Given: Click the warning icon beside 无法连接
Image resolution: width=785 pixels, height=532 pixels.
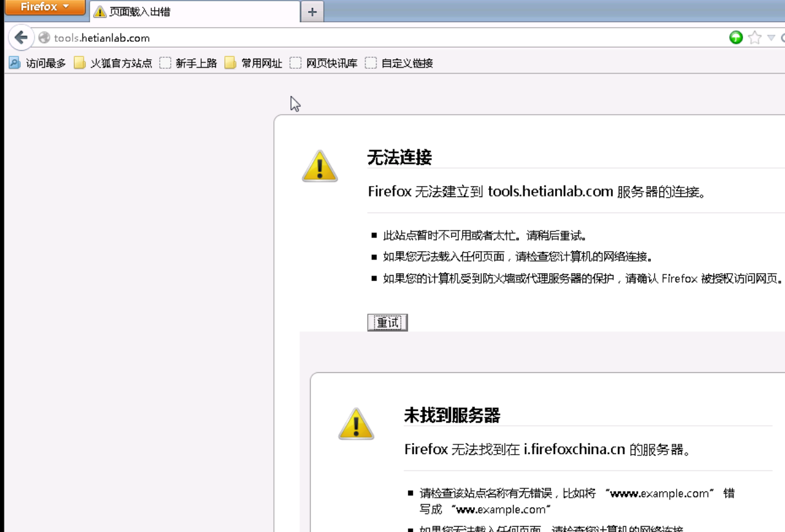Looking at the screenshot, I should 320,166.
